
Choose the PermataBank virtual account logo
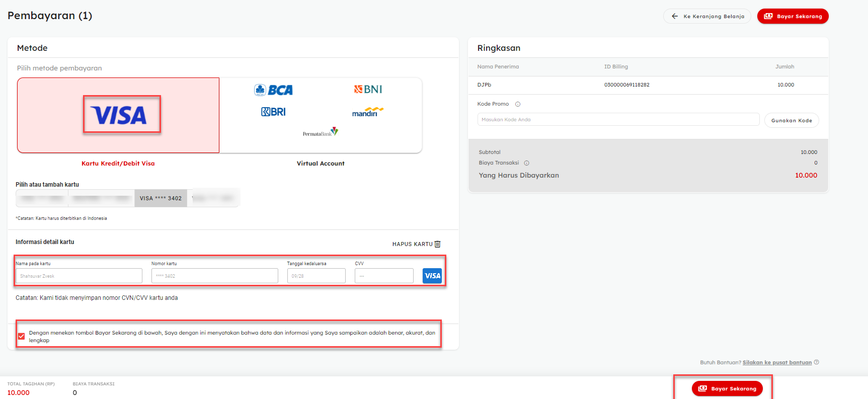click(x=321, y=132)
